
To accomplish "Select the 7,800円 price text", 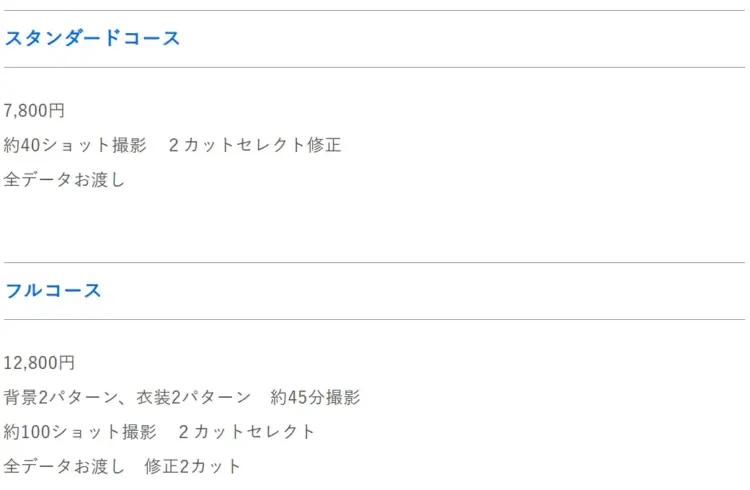I will [34, 111].
